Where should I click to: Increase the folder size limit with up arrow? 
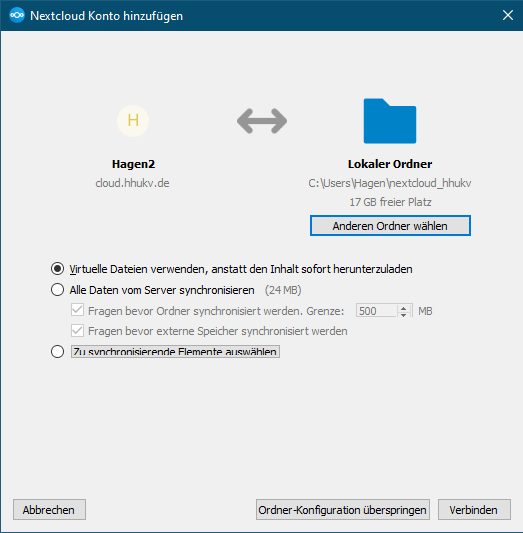tap(403, 308)
